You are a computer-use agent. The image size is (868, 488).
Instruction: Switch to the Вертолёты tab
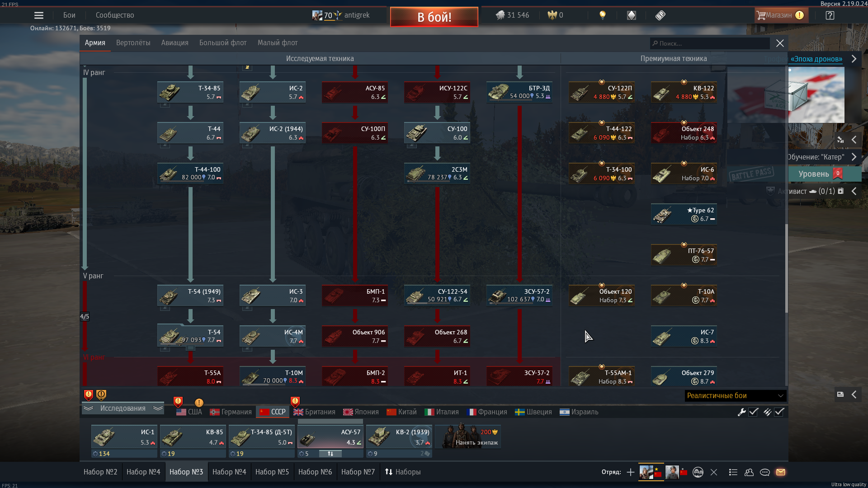pos(133,43)
